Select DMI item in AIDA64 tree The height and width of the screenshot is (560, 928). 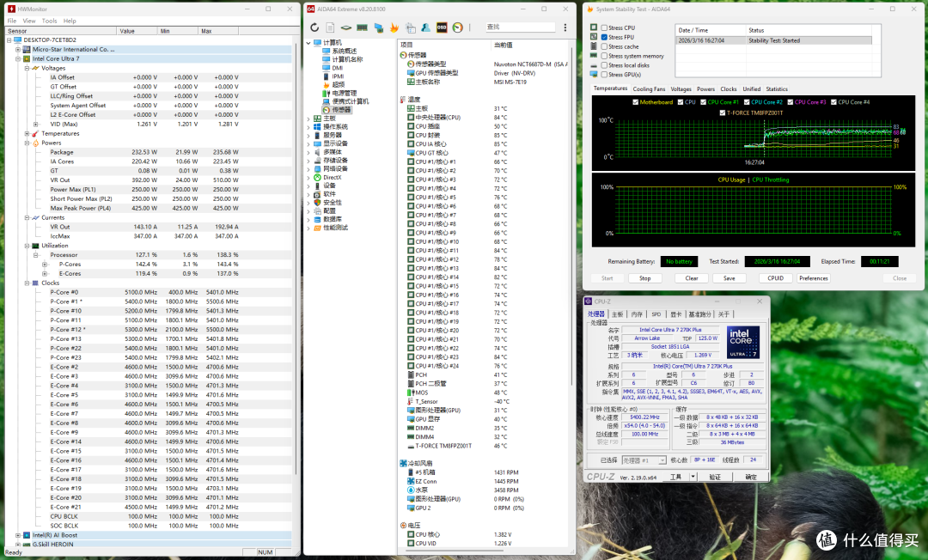(333, 68)
